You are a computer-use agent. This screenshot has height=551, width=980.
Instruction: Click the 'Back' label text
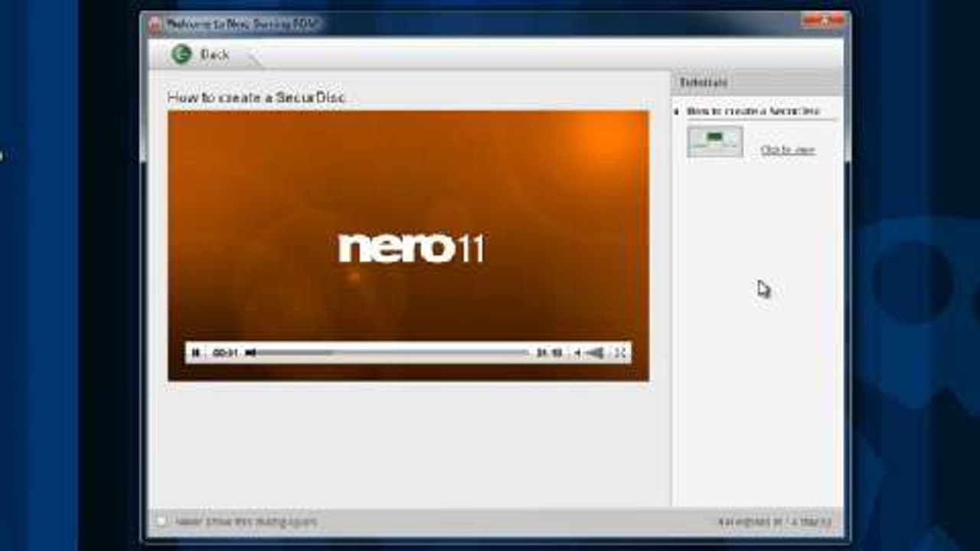point(214,54)
